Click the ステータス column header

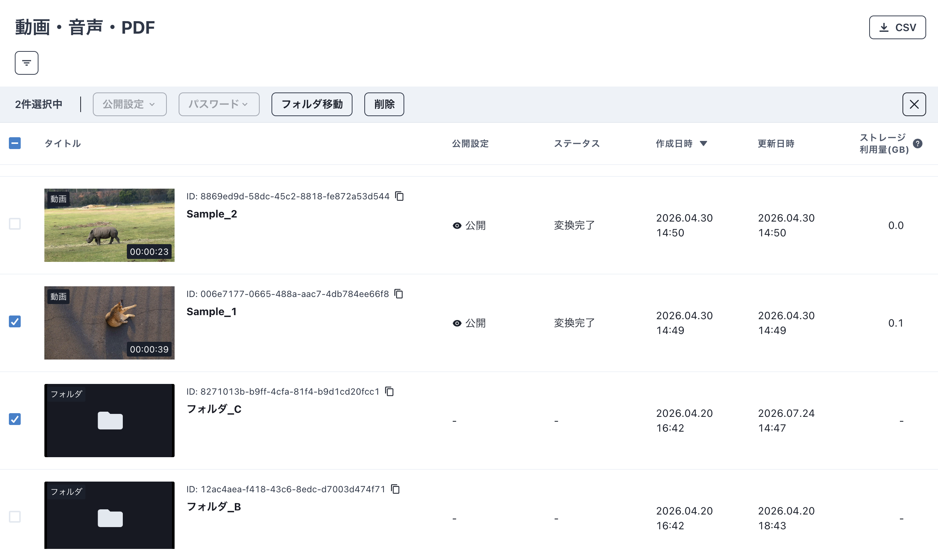(577, 144)
